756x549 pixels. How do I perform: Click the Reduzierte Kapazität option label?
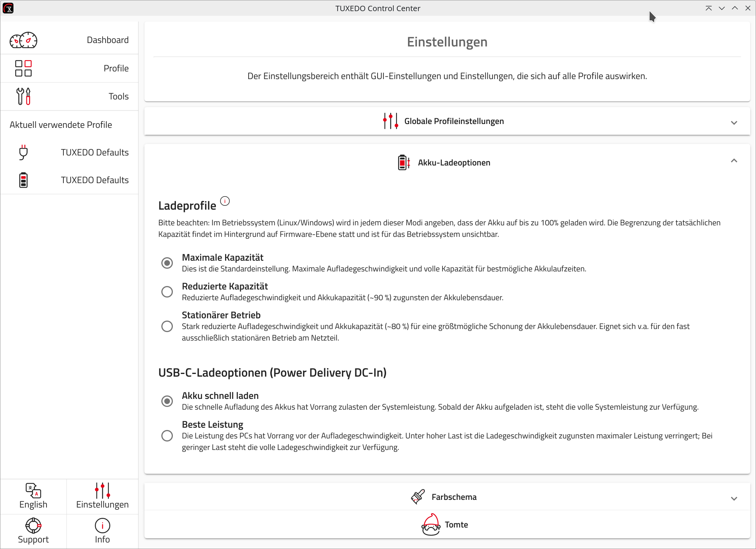click(225, 286)
